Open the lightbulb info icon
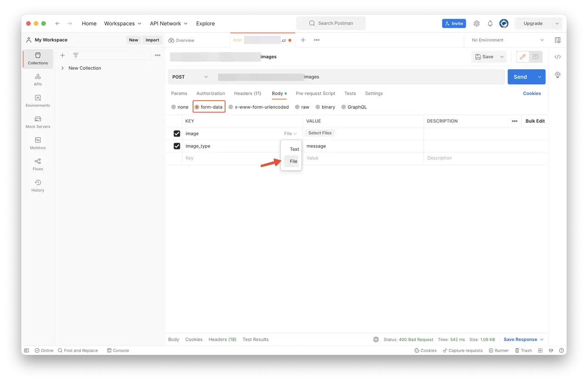The image size is (588, 383). pyautogui.click(x=558, y=74)
